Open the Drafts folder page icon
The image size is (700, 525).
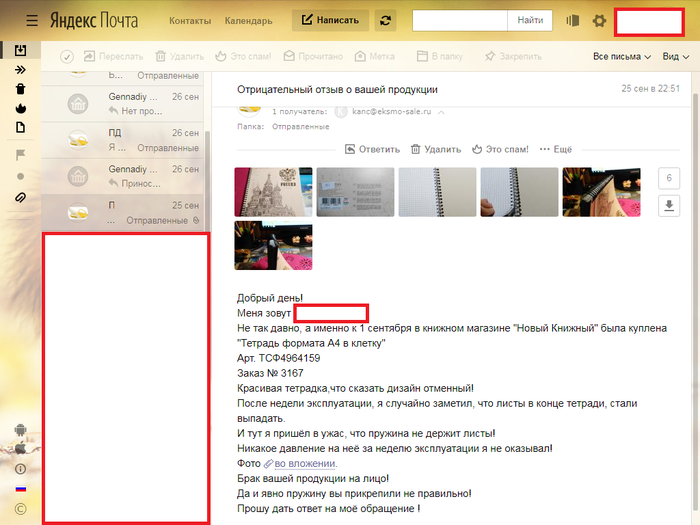point(21,127)
